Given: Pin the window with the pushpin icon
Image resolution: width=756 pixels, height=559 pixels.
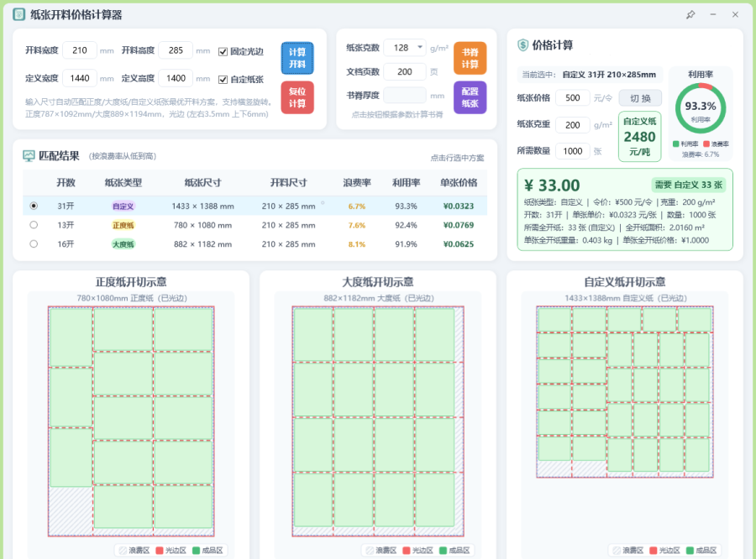Looking at the screenshot, I should pyautogui.click(x=690, y=14).
